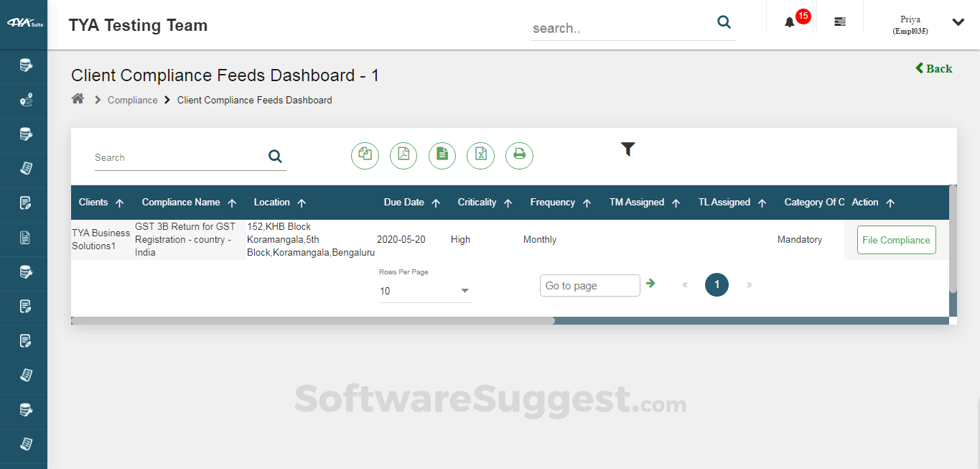Open the Compliance breadcrumb link

[132, 100]
